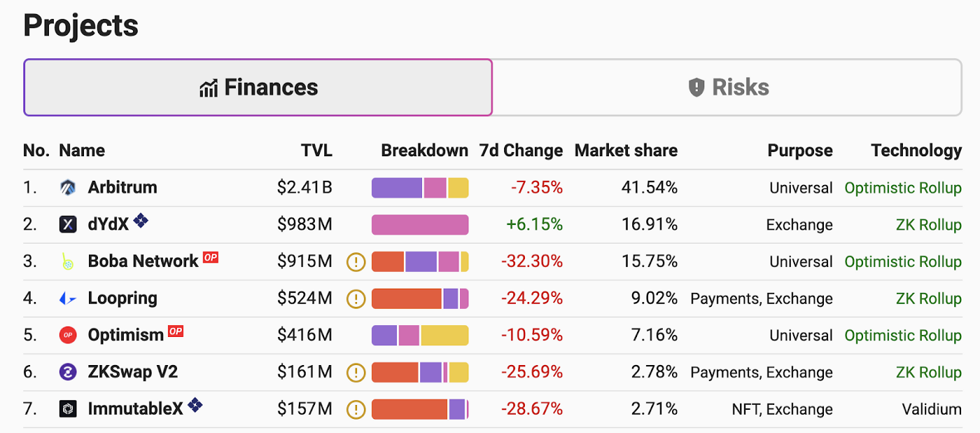Open the ZKSwap V2 project link
The width and height of the screenshot is (980, 433).
(133, 372)
